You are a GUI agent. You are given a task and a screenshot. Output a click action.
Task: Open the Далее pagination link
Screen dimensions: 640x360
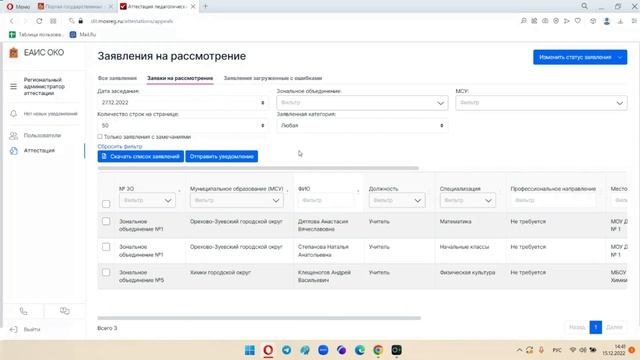pos(614,327)
